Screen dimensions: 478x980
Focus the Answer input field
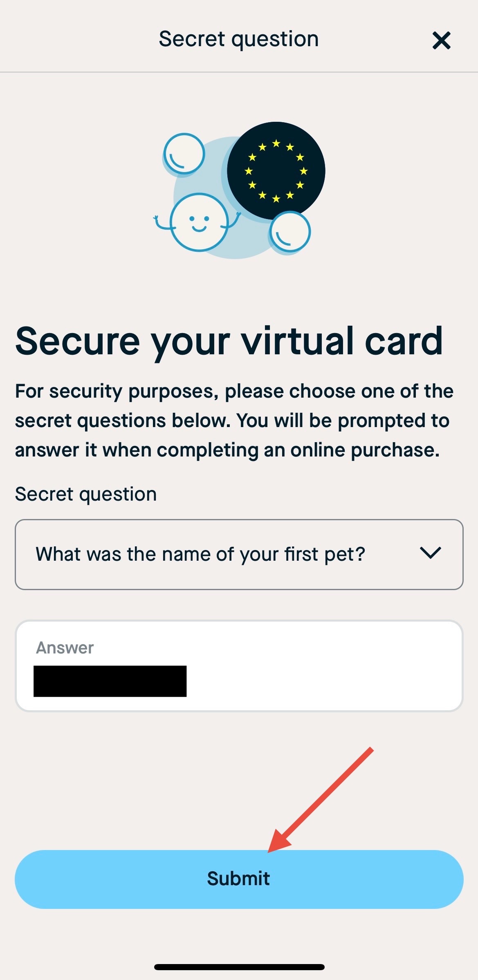[239, 666]
